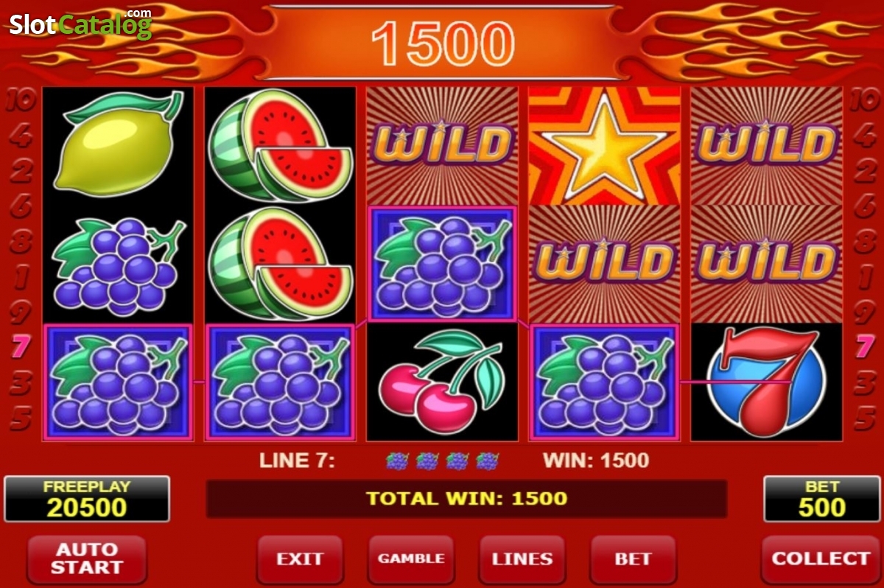The height and width of the screenshot is (588, 884).
Task: Start auto spin with AUTO START
Action: (x=86, y=559)
